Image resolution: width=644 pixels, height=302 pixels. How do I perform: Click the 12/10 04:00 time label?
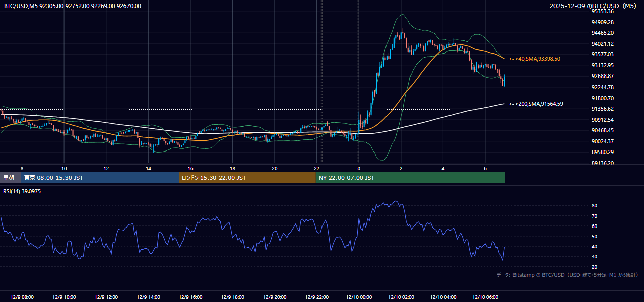(x=443, y=297)
